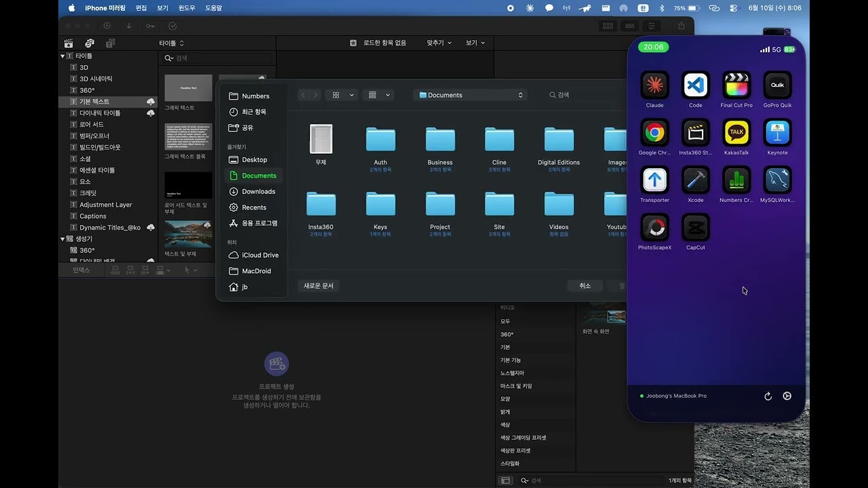Open the grouping options dropdown in dialog
The width and height of the screenshot is (868, 488).
378,95
